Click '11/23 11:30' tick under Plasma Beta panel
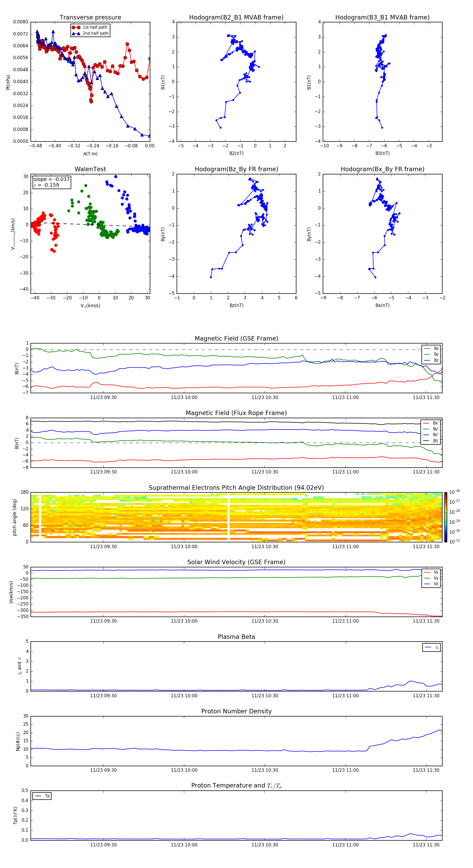The height and width of the screenshot is (868, 473). 426,696
